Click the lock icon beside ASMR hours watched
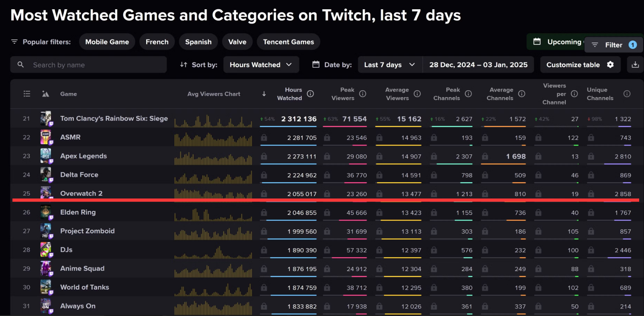This screenshot has height=316, width=644. 264,138
